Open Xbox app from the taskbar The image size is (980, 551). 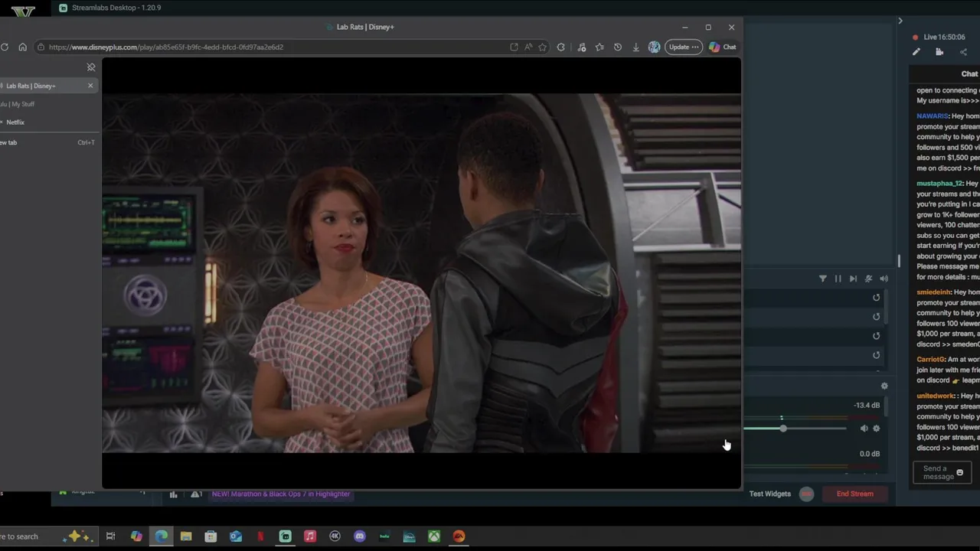pos(434,536)
